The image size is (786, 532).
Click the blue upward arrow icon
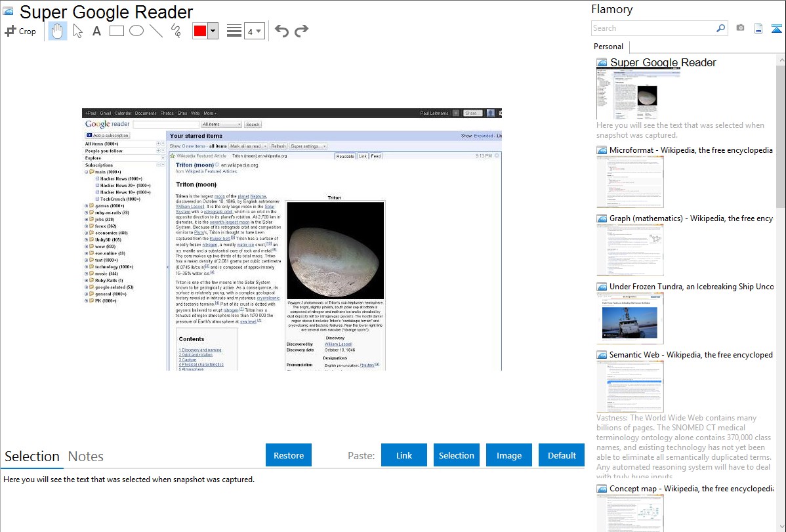coord(776,28)
